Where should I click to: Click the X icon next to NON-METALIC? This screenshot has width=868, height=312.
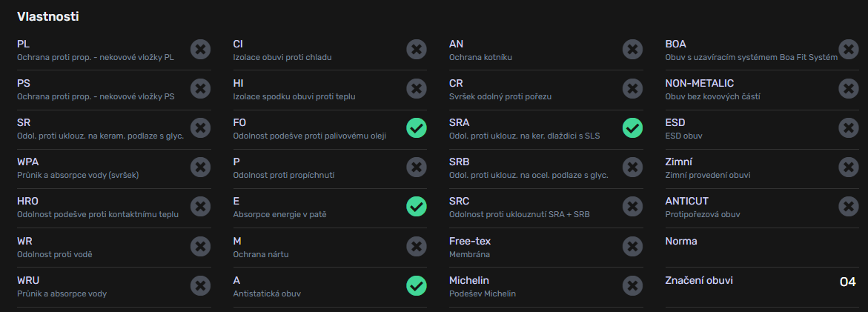[x=848, y=88]
